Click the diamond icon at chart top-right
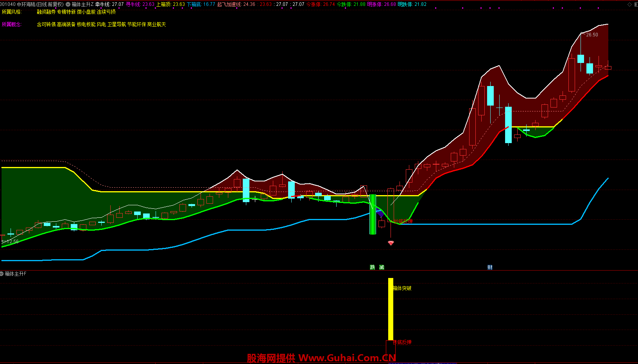Viewport: 638px width, 364px height. click(629, 4)
